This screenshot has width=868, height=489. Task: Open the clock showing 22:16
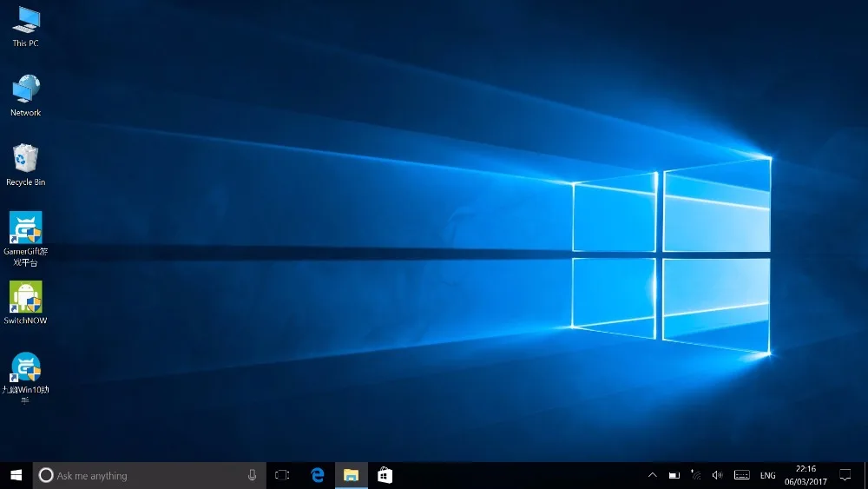[806, 475]
